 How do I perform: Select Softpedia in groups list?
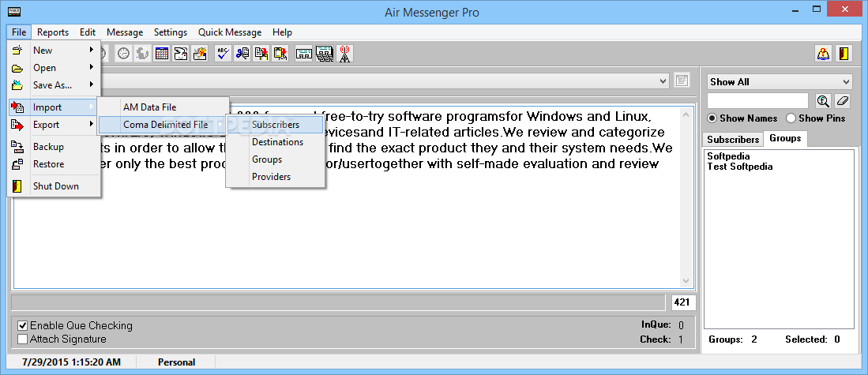[x=728, y=156]
